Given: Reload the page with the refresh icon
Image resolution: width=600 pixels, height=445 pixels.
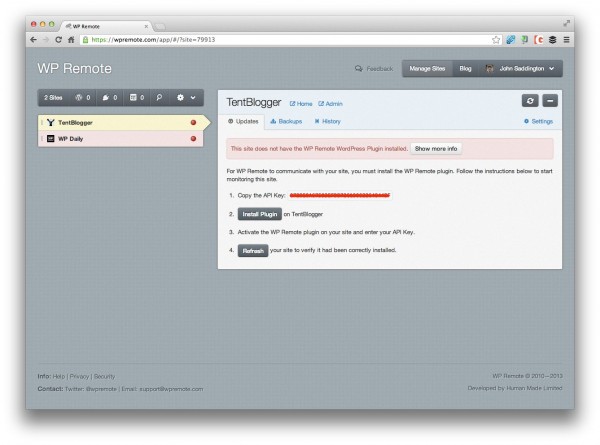Looking at the screenshot, I should pos(58,39).
